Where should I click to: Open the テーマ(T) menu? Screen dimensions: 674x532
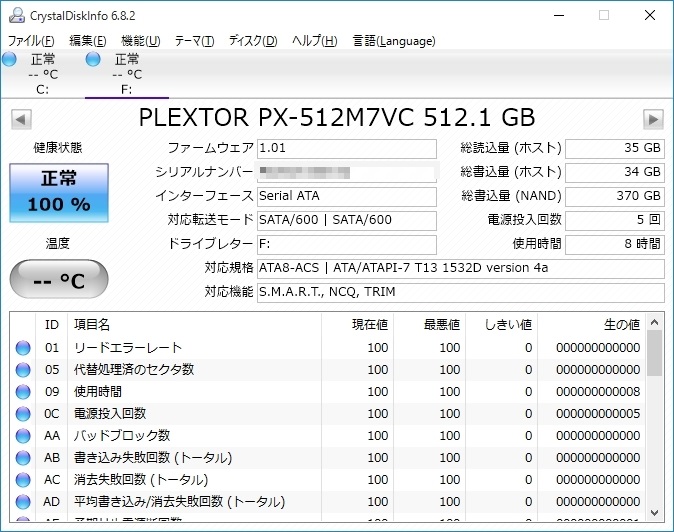[194, 41]
